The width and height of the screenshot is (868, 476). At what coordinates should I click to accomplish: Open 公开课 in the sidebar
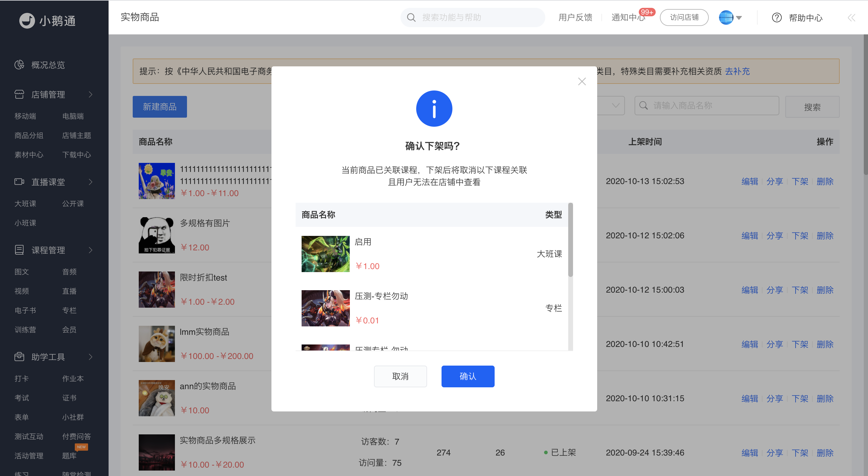73,204
